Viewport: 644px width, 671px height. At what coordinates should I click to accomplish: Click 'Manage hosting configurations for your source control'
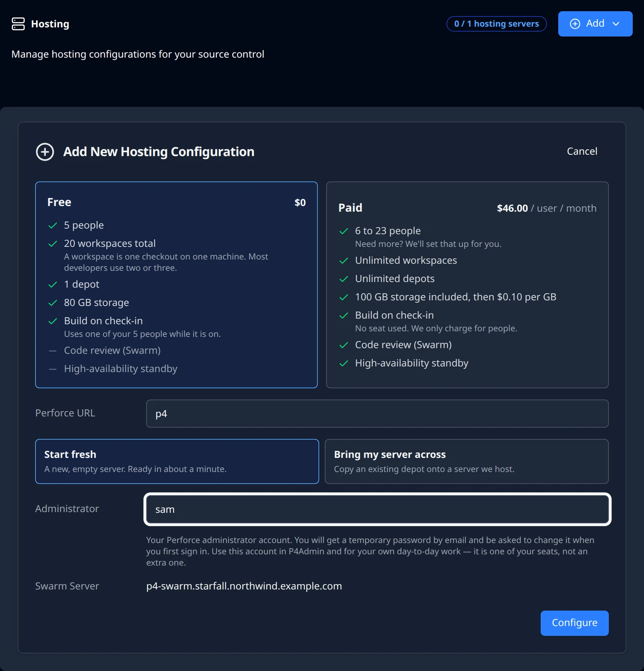coord(138,54)
